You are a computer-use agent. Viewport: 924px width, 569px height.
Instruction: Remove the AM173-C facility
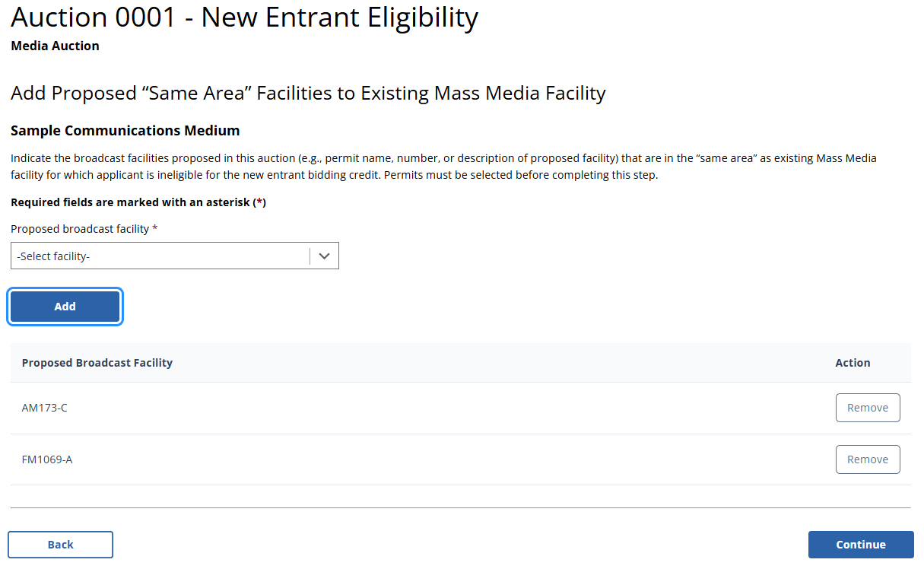(x=867, y=408)
